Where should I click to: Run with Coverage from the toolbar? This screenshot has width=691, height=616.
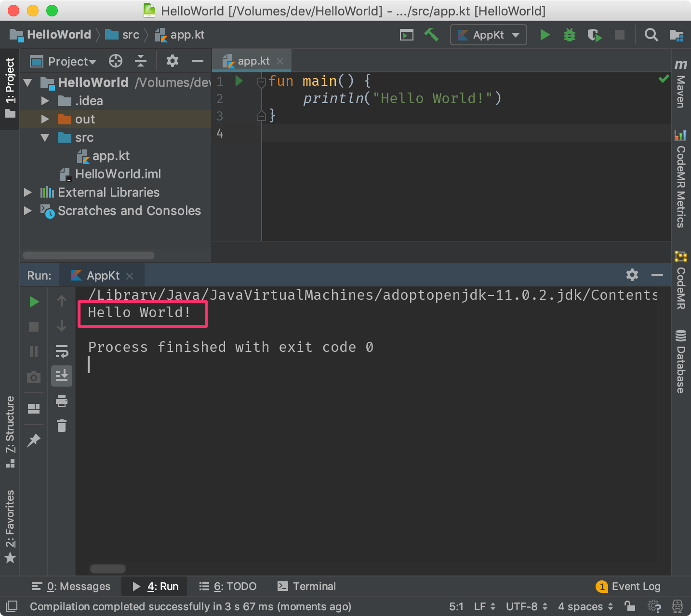click(595, 35)
